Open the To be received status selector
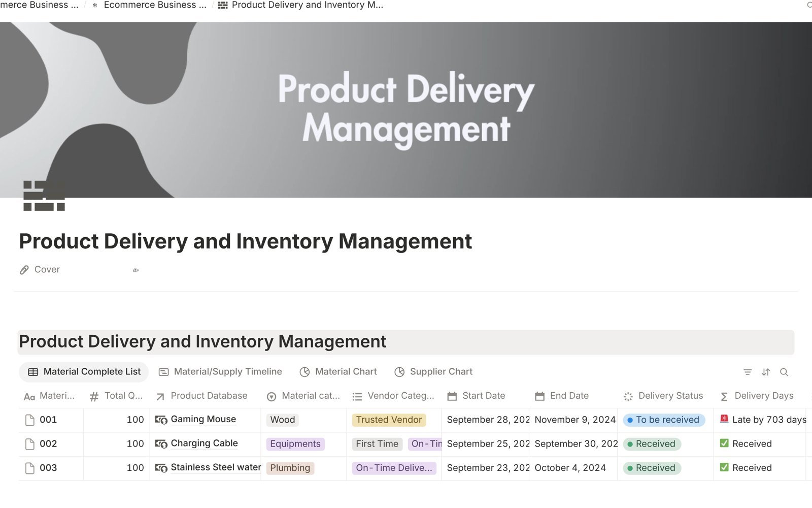This screenshot has width=812, height=508. click(x=664, y=420)
